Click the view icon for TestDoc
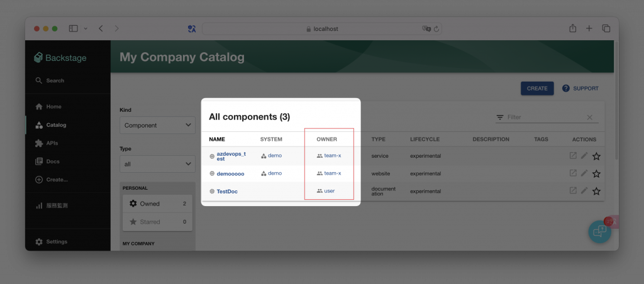644x284 pixels. pyautogui.click(x=573, y=190)
